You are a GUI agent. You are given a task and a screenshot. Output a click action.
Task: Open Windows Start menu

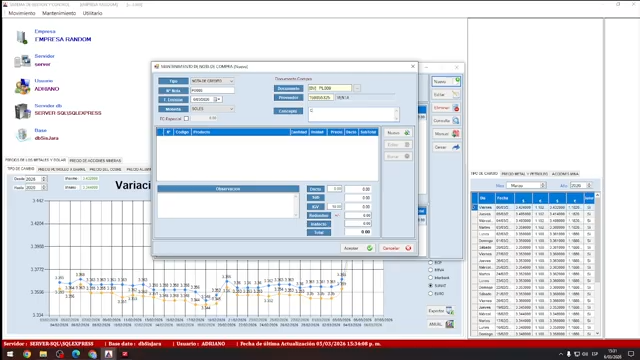tap(10, 354)
